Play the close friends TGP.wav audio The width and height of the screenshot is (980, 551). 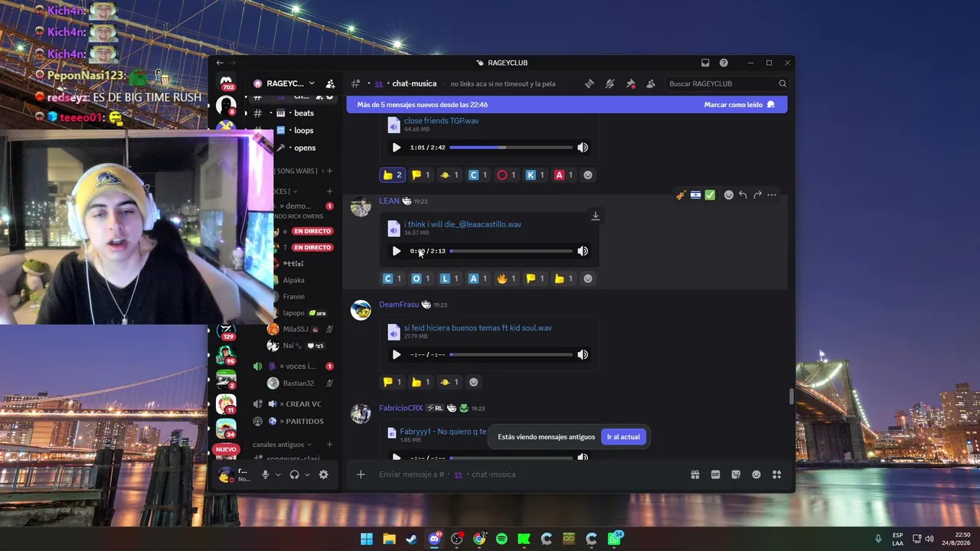click(396, 148)
